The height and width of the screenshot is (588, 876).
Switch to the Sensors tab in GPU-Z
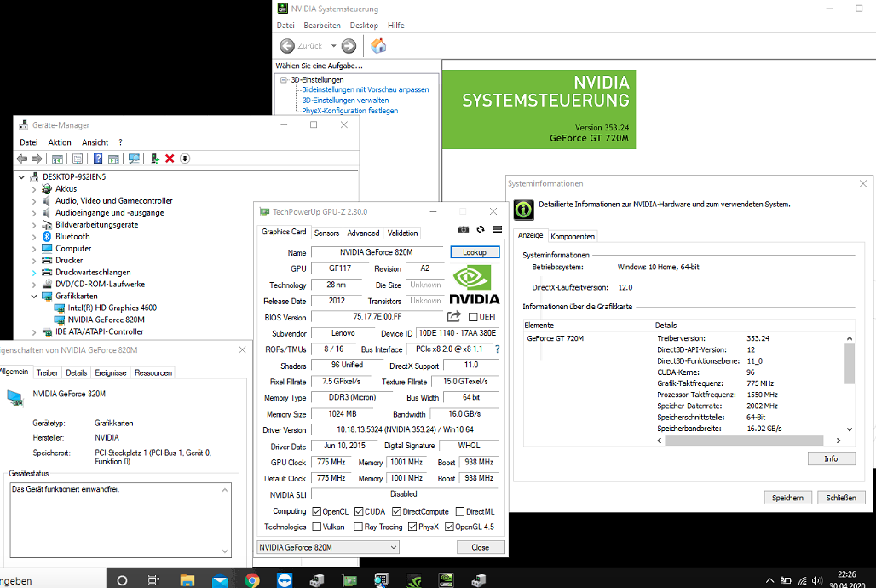[327, 233]
